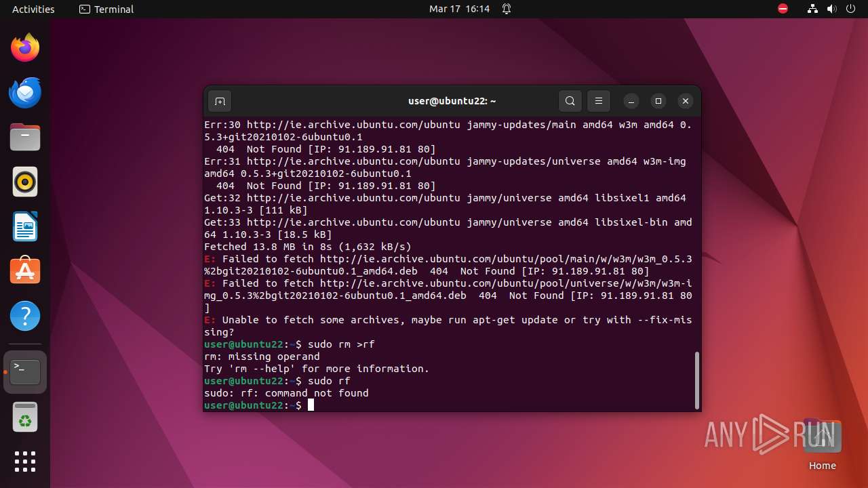Click the last empty terminal prompt
Viewport: 868px width, 488px height.
pos(259,405)
